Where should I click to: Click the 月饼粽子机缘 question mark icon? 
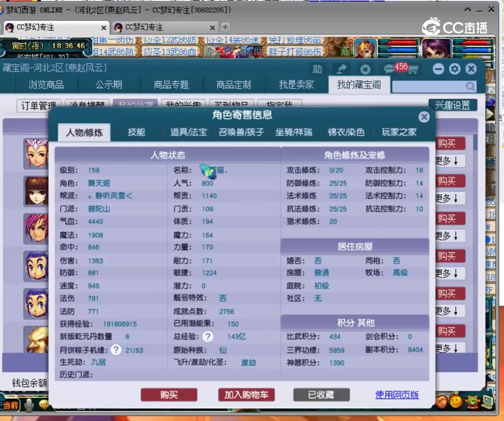(x=115, y=350)
